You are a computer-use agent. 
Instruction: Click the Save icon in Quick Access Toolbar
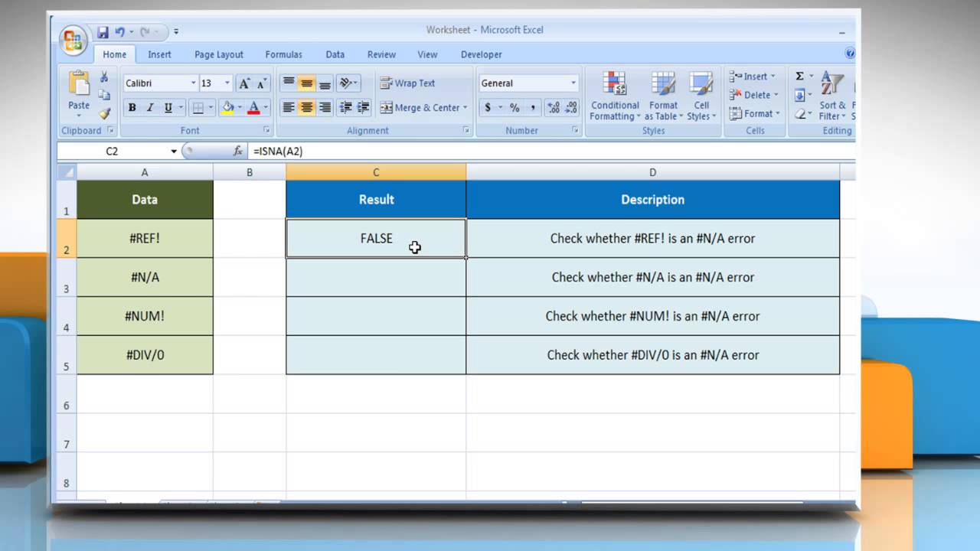tap(103, 32)
